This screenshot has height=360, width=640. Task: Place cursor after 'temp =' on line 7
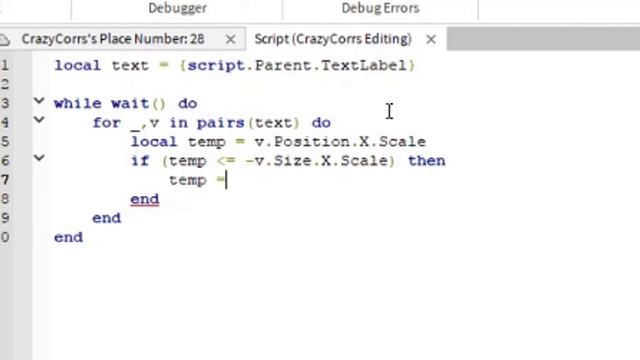[226, 180]
